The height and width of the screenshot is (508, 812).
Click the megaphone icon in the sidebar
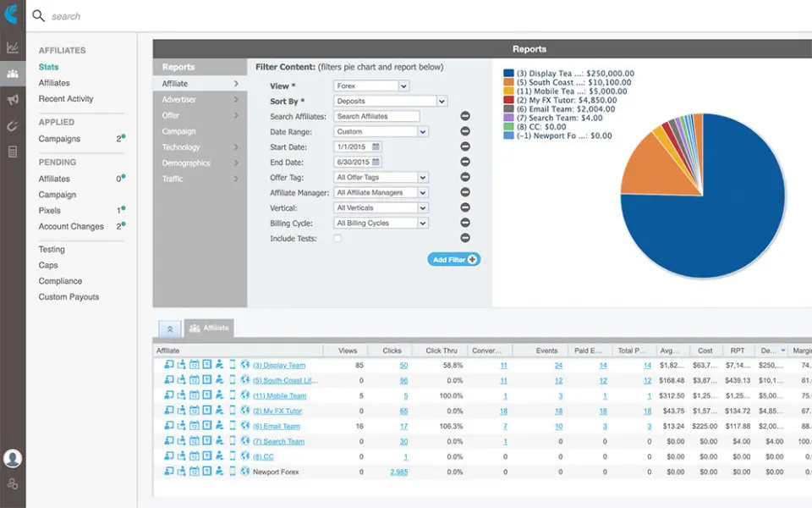pos(12,101)
